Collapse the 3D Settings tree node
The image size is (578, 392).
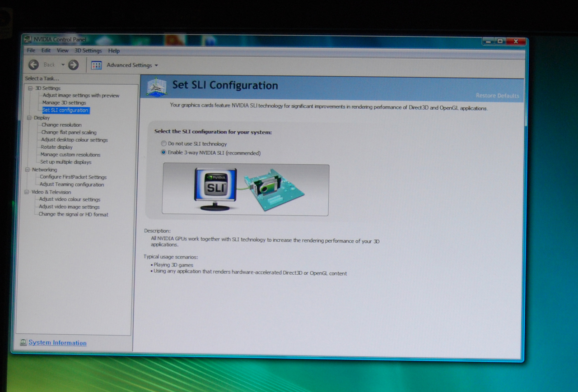click(x=31, y=88)
